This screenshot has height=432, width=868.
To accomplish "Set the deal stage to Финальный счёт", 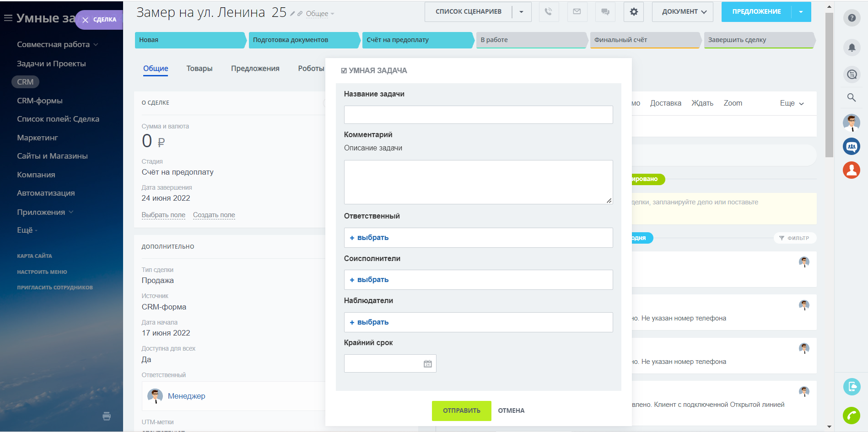I will click(646, 40).
